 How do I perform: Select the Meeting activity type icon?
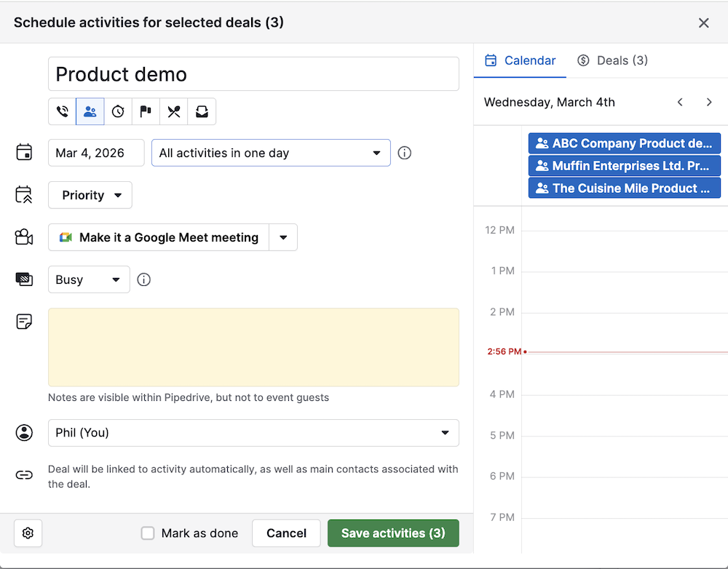point(90,112)
